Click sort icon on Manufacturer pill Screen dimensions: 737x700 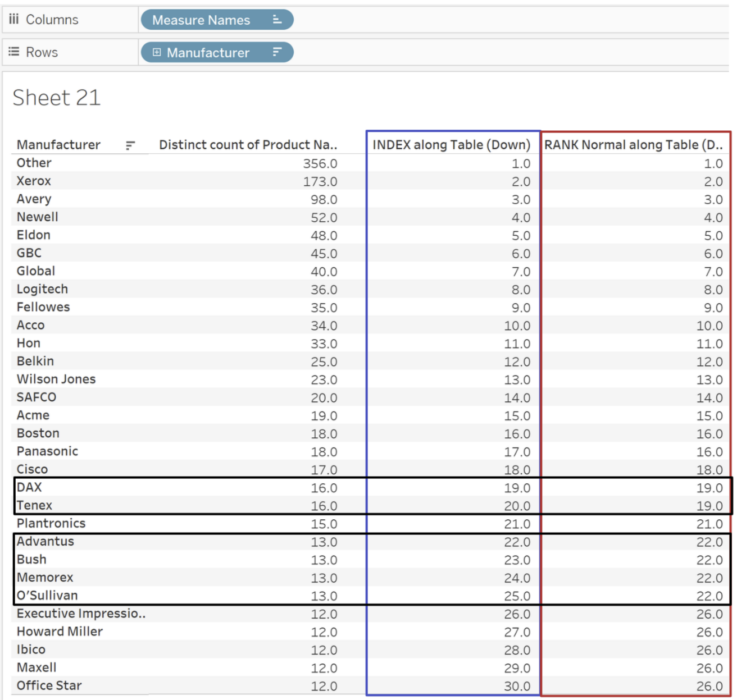pyautogui.click(x=277, y=52)
